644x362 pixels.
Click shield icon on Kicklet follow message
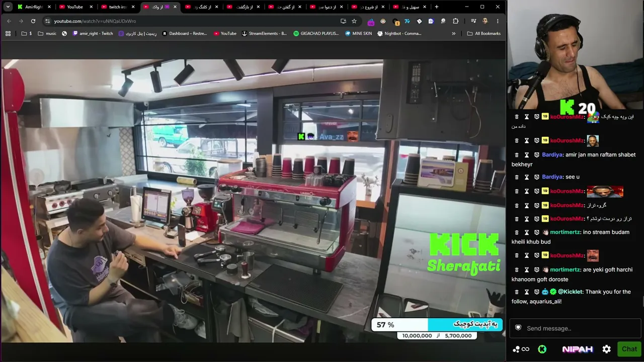click(537, 292)
